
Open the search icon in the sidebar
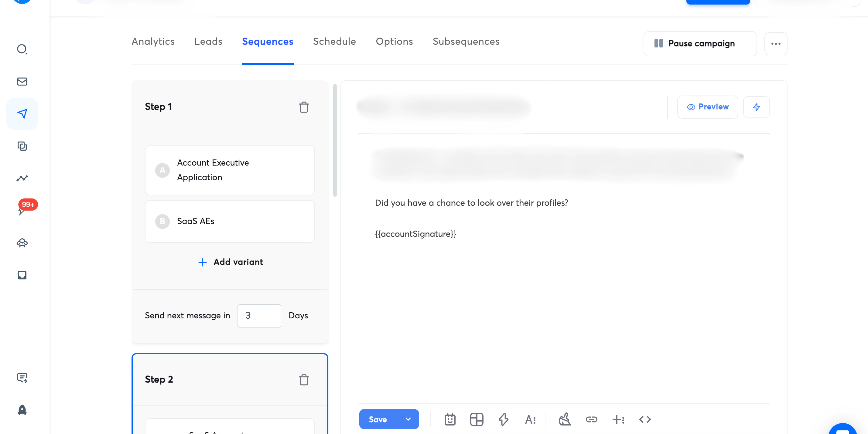(22, 49)
